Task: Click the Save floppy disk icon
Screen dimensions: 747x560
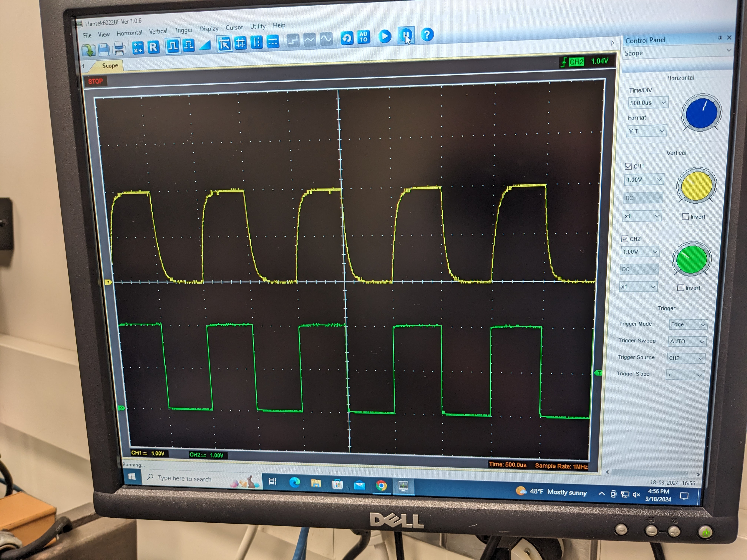Action: (104, 49)
